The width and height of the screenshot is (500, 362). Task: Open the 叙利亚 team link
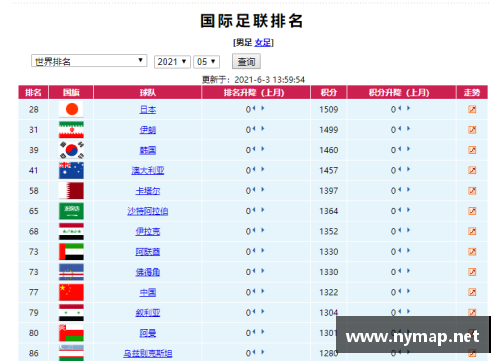(x=148, y=313)
